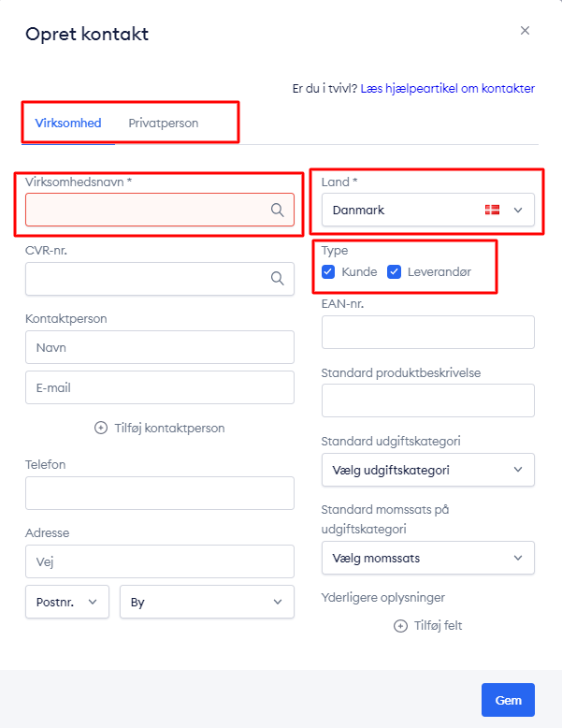Open the Land country dropdown
This screenshot has width=562, height=728.
coord(428,210)
